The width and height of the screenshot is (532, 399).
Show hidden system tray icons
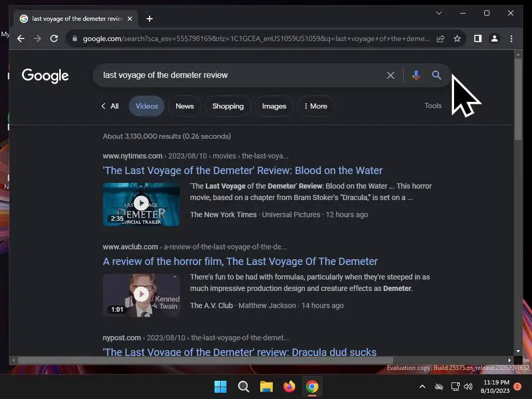(422, 387)
